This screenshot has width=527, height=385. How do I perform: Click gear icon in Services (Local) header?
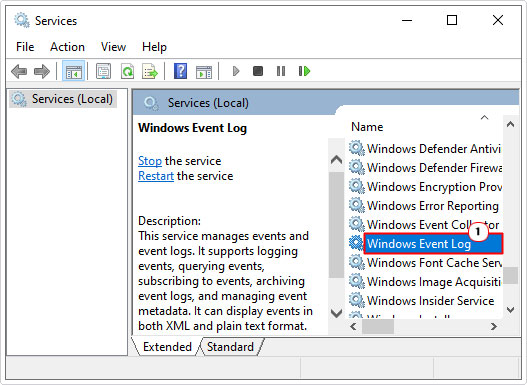tap(151, 103)
